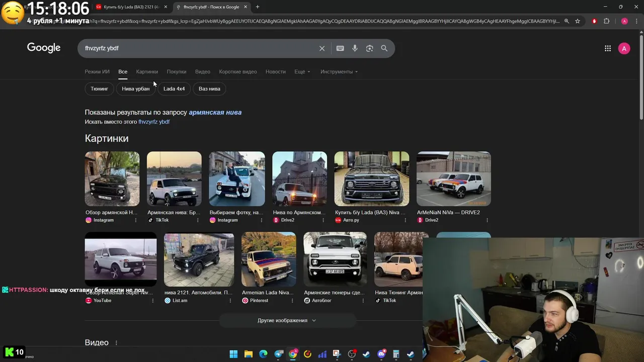Open the YouTube Armenian Super Niva thumbnail
644x362 pixels.
point(121,259)
